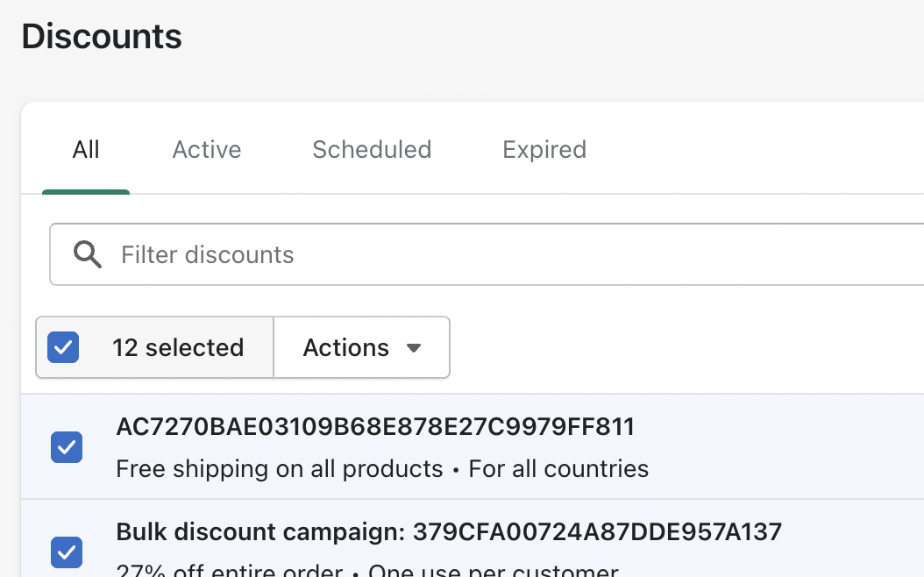Deselect all discounts via header checkbox
This screenshot has height=577, width=924.
coord(63,348)
